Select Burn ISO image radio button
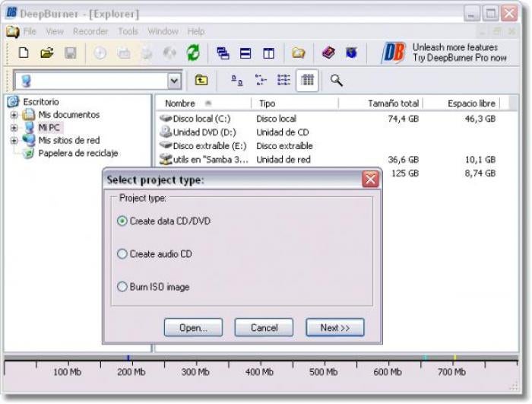532x404 pixels. tap(122, 287)
